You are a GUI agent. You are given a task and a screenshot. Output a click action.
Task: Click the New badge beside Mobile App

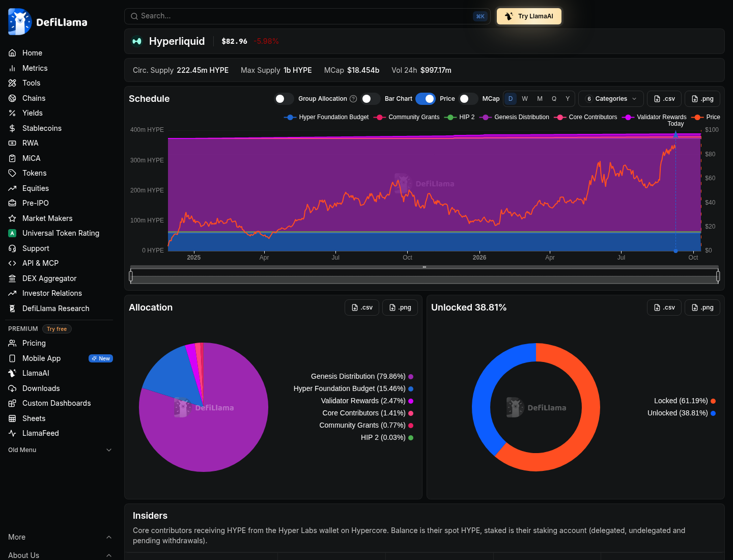point(101,358)
